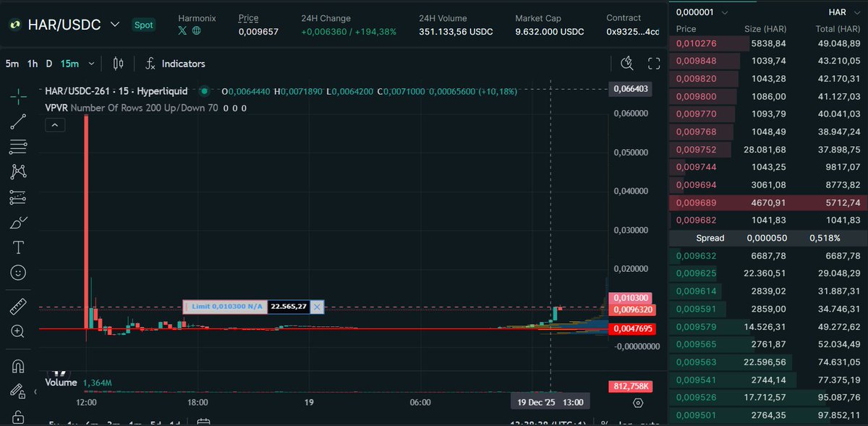This screenshot has width=868, height=426.
Task: Select the Fibonacci retracement tool
Action: 19,147
